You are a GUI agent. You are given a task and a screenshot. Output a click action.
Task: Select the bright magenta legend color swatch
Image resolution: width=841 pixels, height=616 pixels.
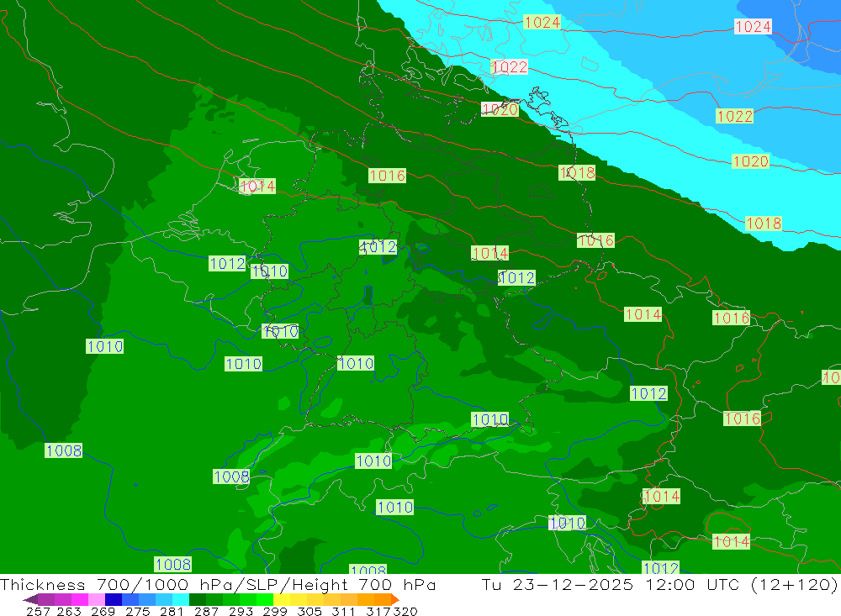coord(79,599)
